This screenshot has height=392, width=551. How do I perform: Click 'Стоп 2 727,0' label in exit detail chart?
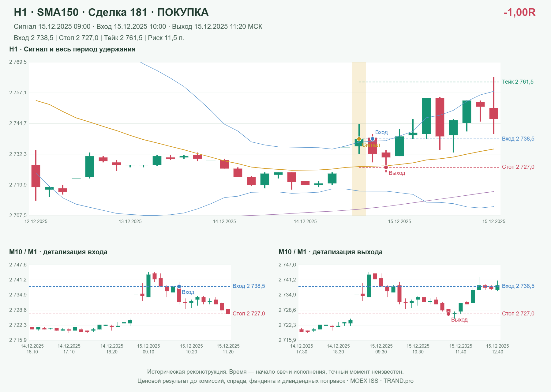coord(518,314)
